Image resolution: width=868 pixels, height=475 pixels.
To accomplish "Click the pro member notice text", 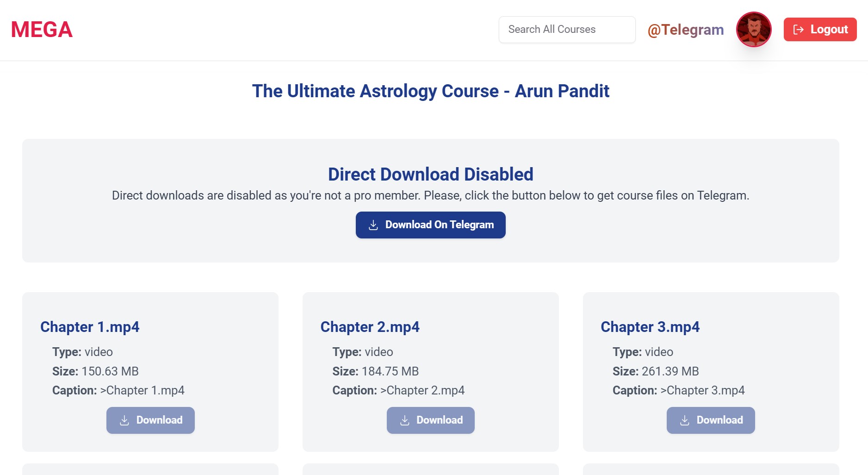I will coord(430,195).
